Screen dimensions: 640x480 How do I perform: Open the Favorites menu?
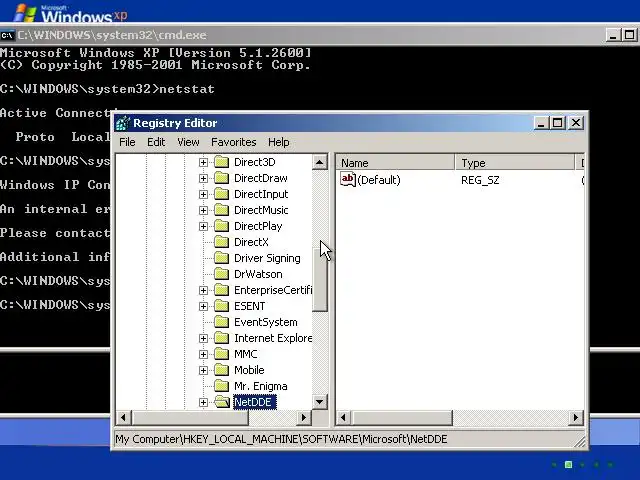point(233,142)
